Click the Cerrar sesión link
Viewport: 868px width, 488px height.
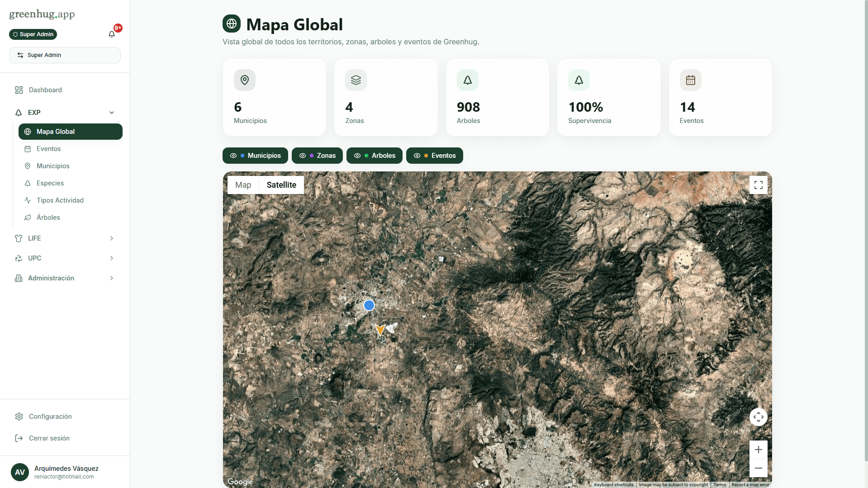[x=48, y=438]
